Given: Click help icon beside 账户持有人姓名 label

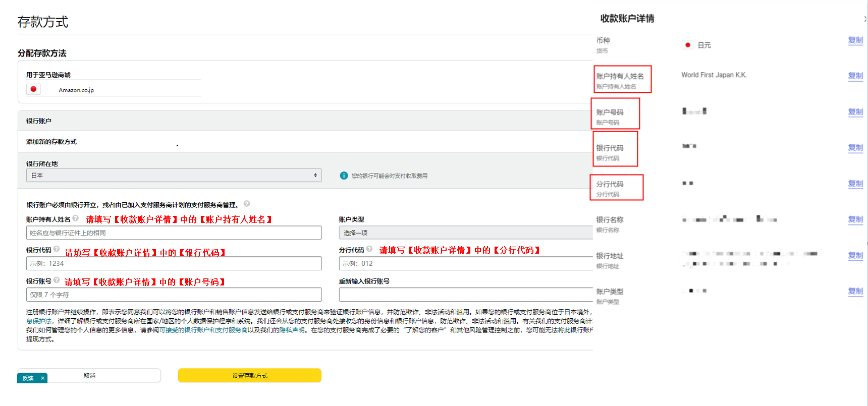Looking at the screenshot, I should tap(76, 218).
